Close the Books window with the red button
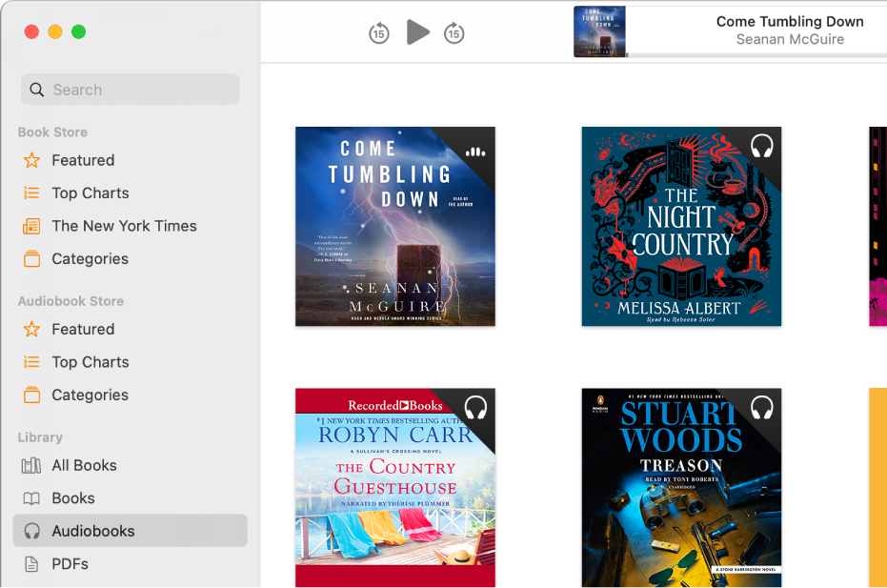887x588 pixels. pyautogui.click(x=31, y=31)
